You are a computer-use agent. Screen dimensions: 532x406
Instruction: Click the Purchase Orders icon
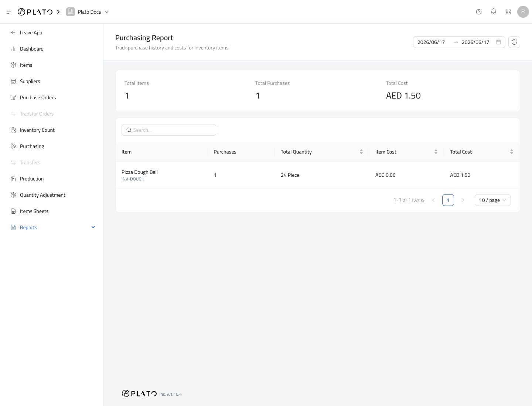click(x=13, y=97)
